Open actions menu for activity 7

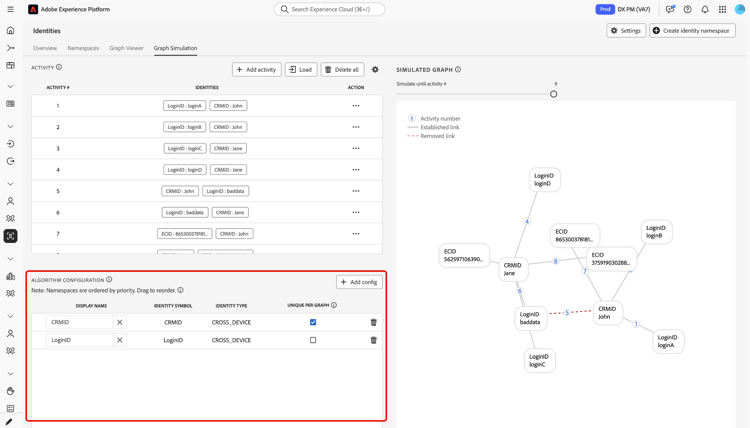[x=356, y=234]
